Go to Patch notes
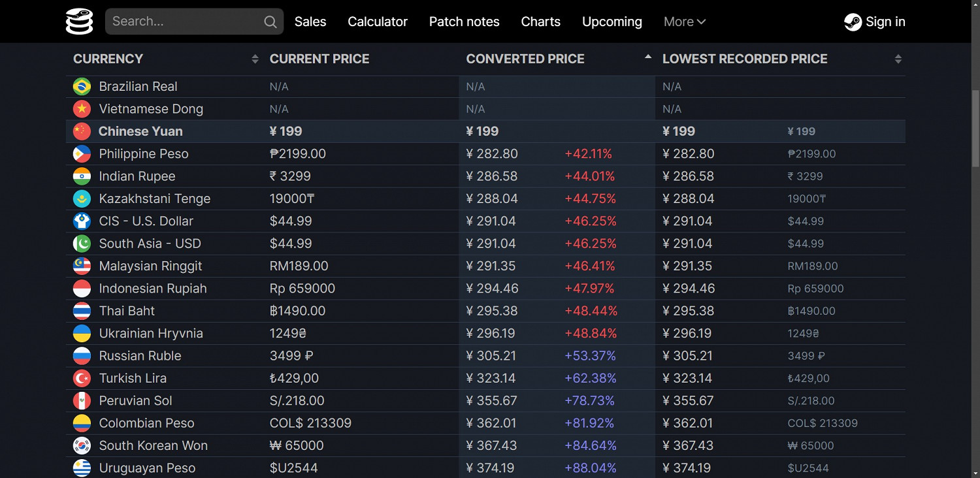980x478 pixels. pyautogui.click(x=464, y=22)
